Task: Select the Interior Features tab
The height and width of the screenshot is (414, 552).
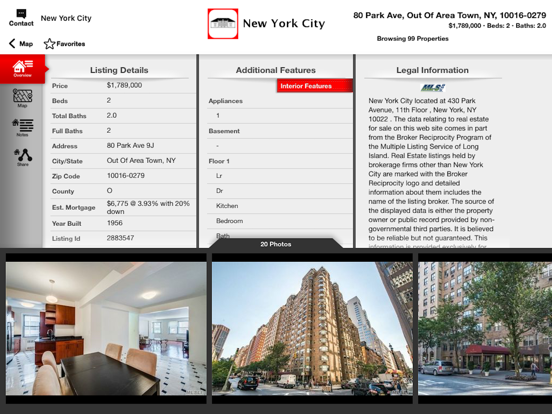Action: pos(315,86)
